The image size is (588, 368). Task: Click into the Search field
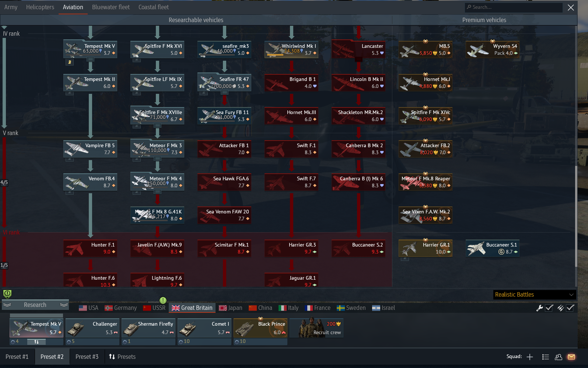tap(514, 7)
